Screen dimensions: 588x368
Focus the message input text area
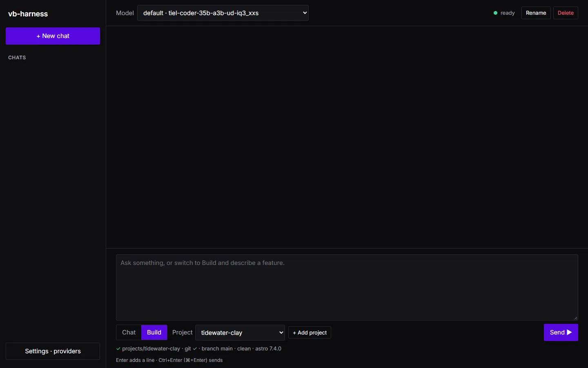(347, 287)
